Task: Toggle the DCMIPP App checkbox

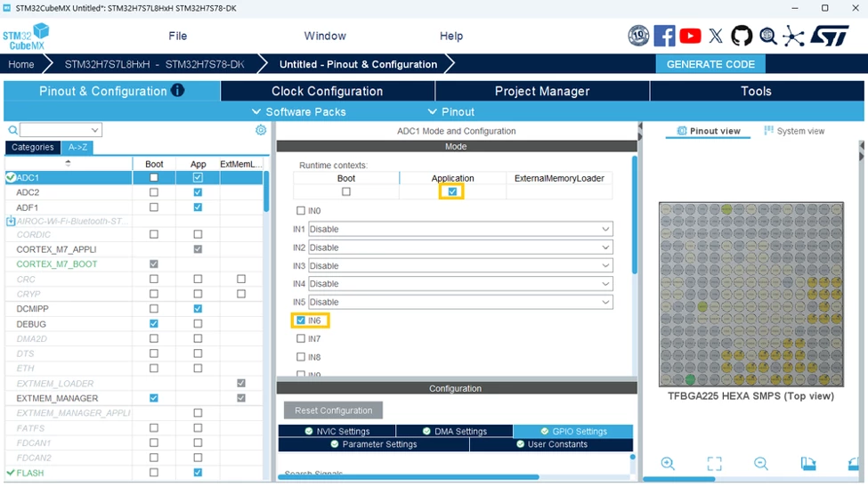Action: coord(198,308)
